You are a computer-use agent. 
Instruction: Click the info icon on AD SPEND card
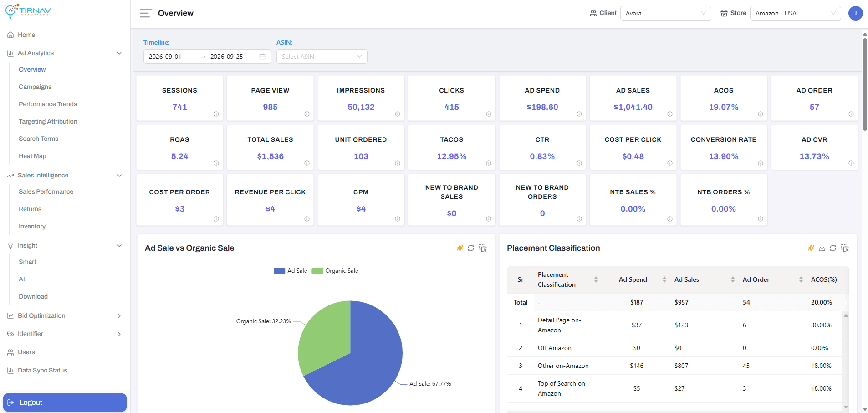(x=579, y=114)
